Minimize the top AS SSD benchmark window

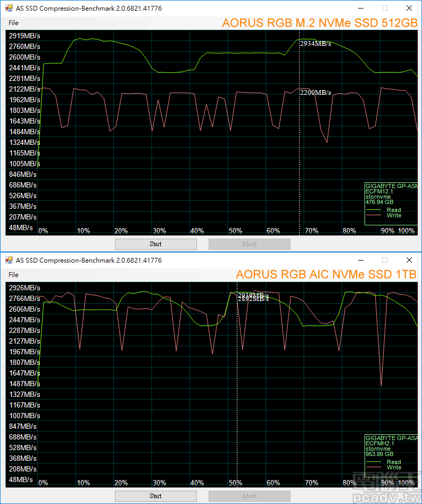(361, 8)
